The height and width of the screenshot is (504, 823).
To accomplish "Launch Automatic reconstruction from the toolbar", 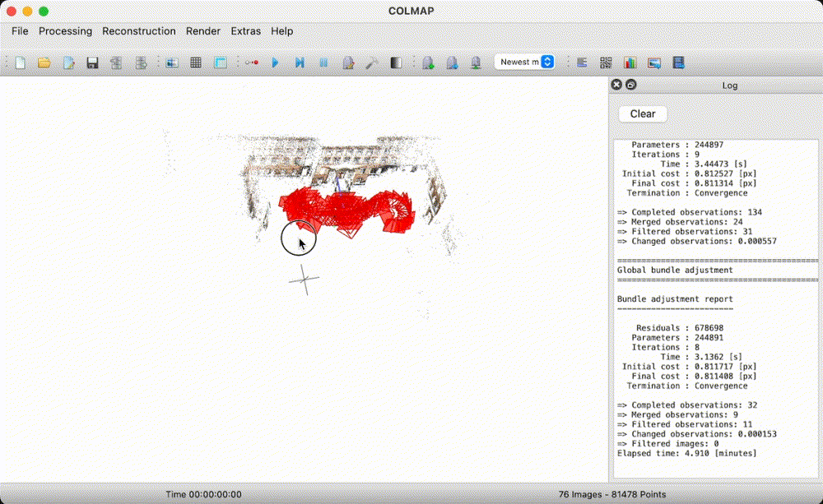I will coord(251,63).
